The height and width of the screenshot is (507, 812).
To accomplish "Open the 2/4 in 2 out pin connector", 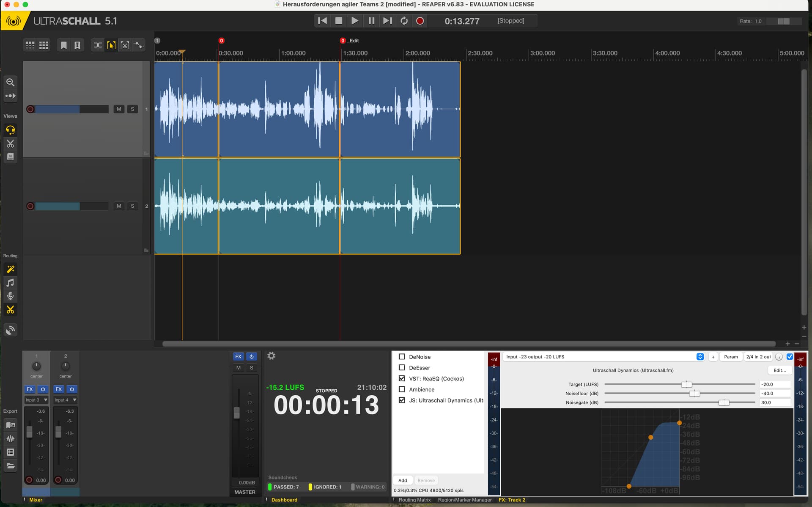I will [x=758, y=357].
